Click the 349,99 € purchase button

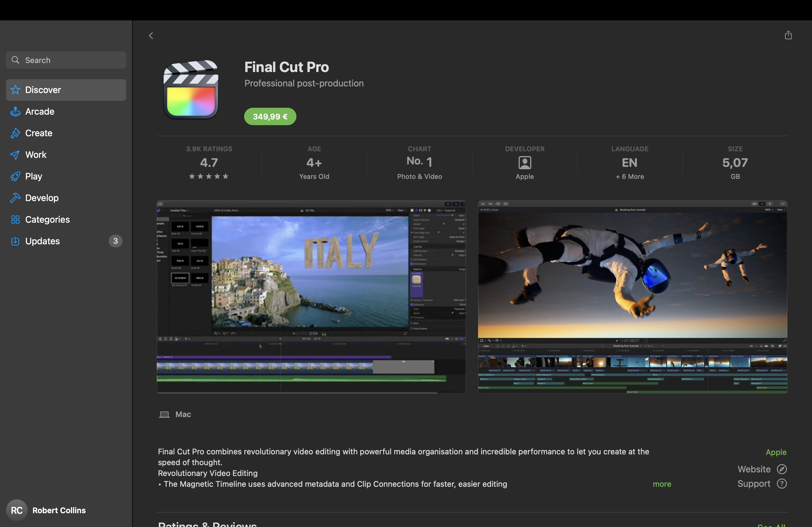270,116
